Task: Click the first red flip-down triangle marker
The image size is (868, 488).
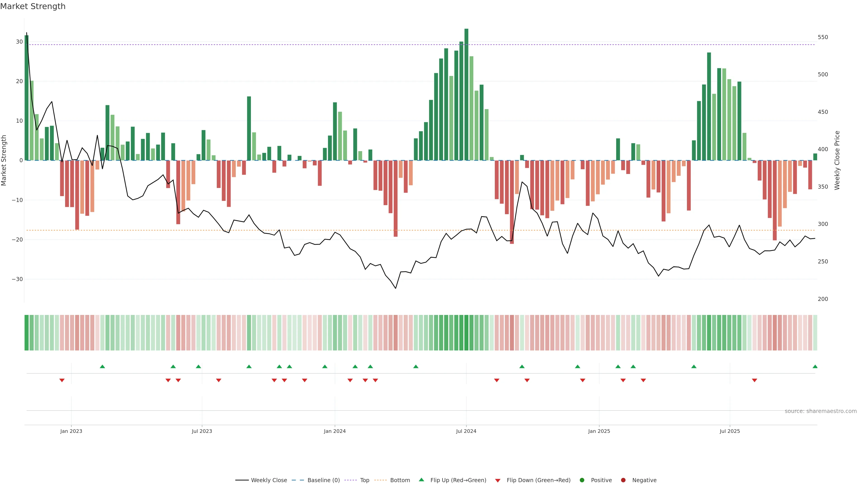Action: tap(62, 380)
